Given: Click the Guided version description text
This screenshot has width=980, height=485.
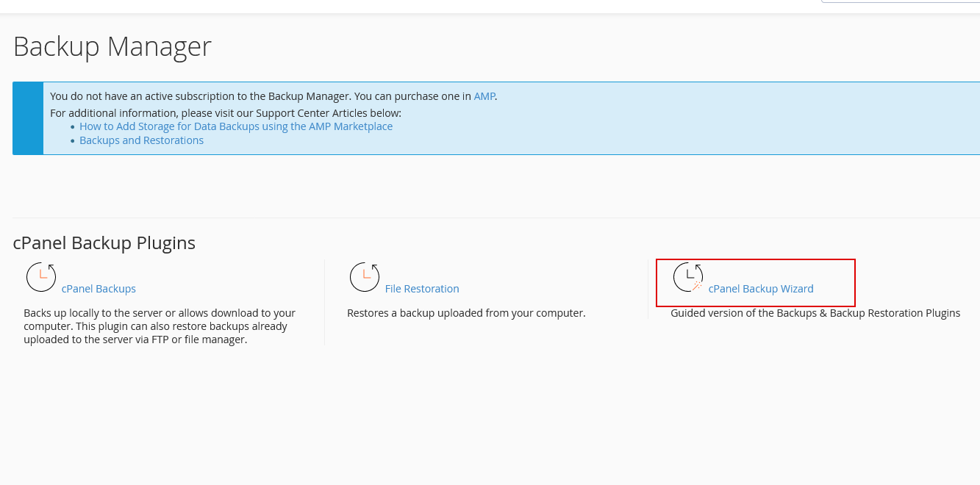Looking at the screenshot, I should coord(815,313).
